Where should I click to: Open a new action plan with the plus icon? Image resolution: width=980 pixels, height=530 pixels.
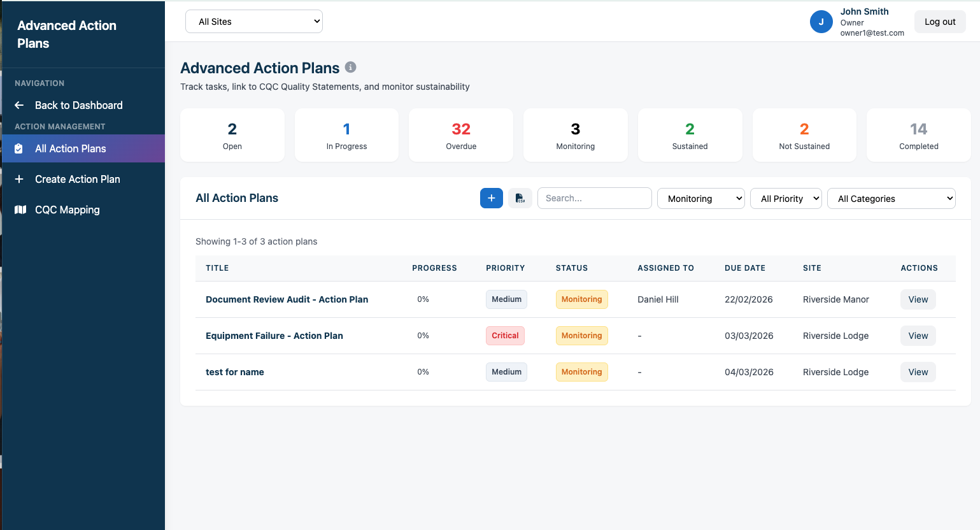click(491, 198)
